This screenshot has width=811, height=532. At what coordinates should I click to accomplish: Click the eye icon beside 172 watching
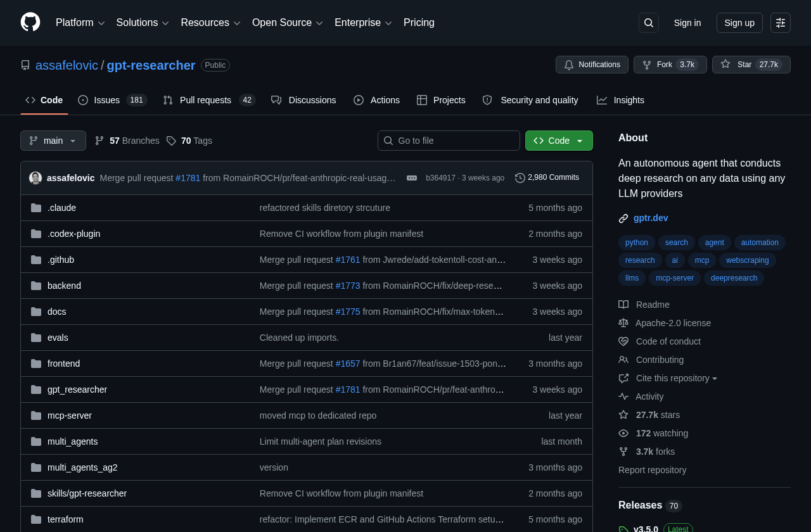point(623,433)
